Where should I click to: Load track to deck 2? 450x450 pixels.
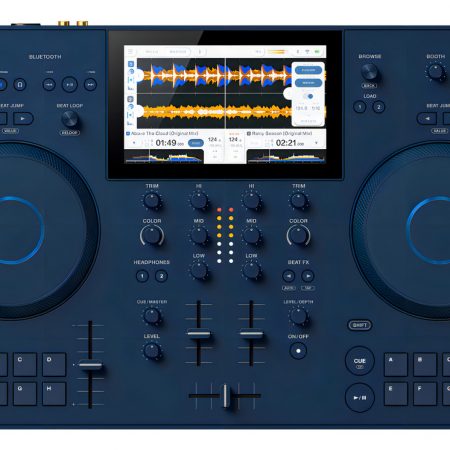[378, 107]
